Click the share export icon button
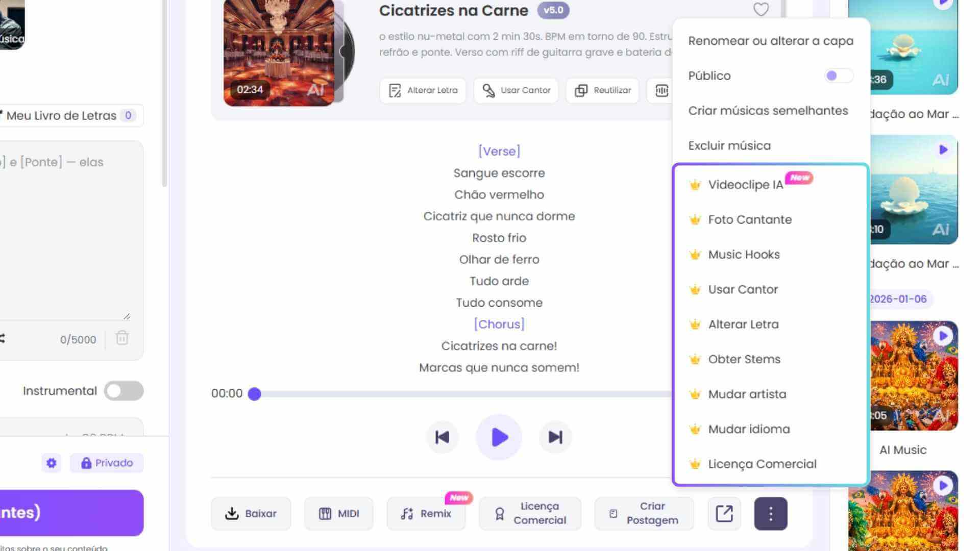Image resolution: width=980 pixels, height=551 pixels. 724,514
